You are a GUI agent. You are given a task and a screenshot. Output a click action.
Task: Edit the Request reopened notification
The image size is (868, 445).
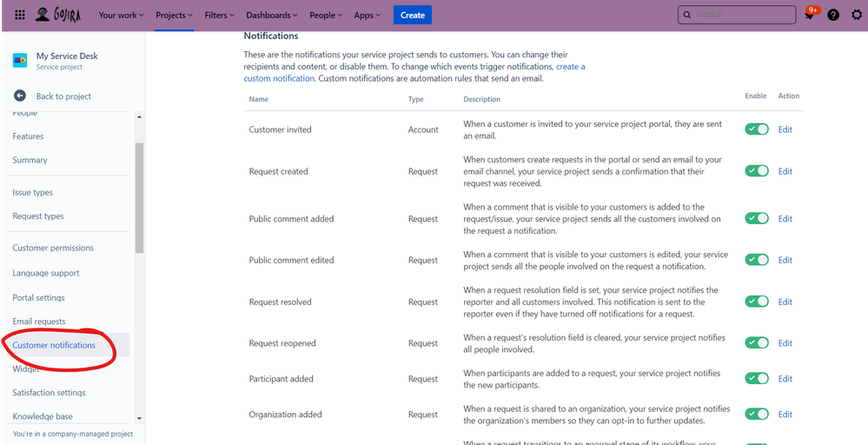coord(785,343)
